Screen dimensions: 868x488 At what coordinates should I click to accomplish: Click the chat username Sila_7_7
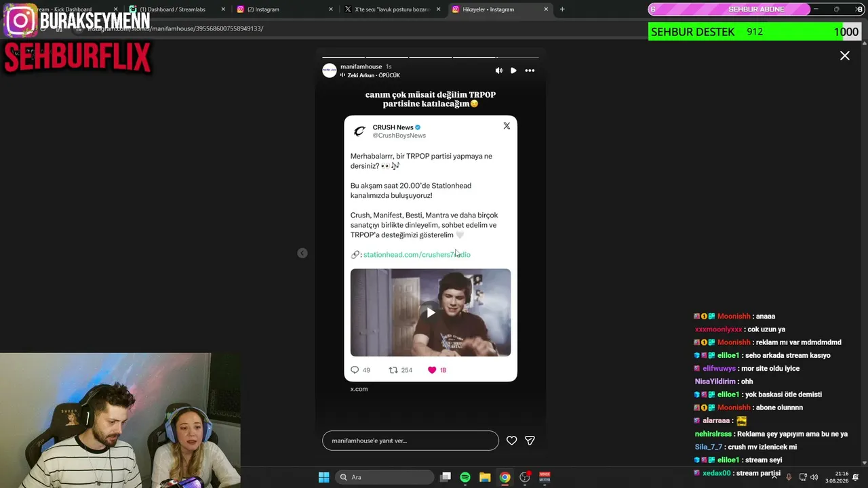709,447
